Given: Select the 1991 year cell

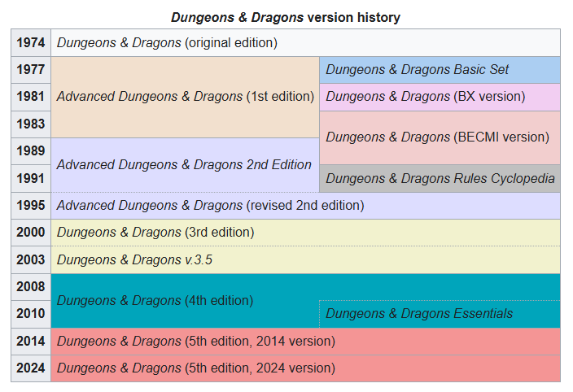Looking at the screenshot, I should 31,178.
